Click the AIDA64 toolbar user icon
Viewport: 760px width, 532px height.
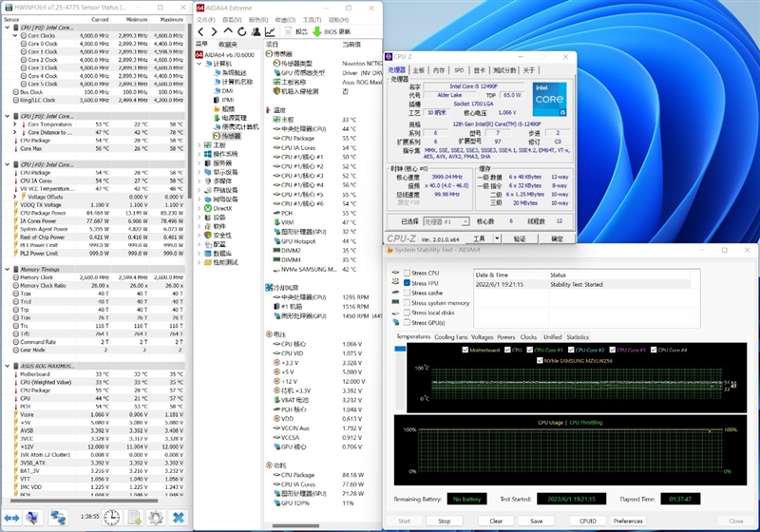(256, 31)
